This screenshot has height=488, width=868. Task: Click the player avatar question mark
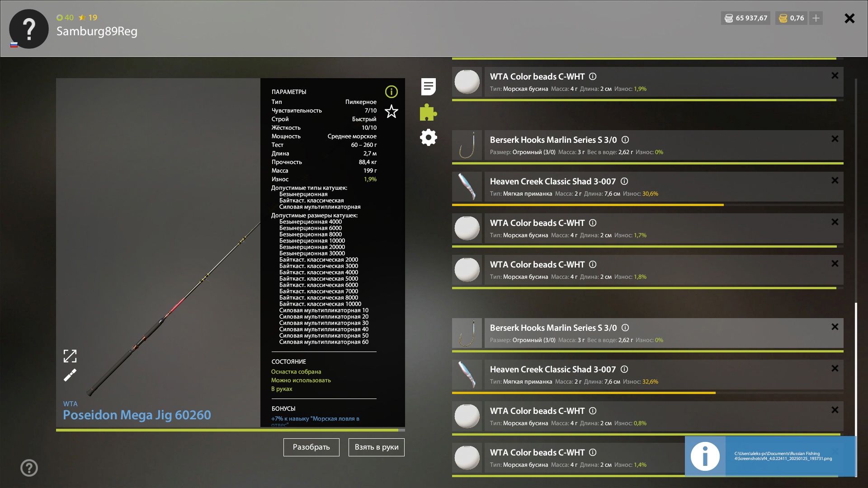[x=29, y=29]
